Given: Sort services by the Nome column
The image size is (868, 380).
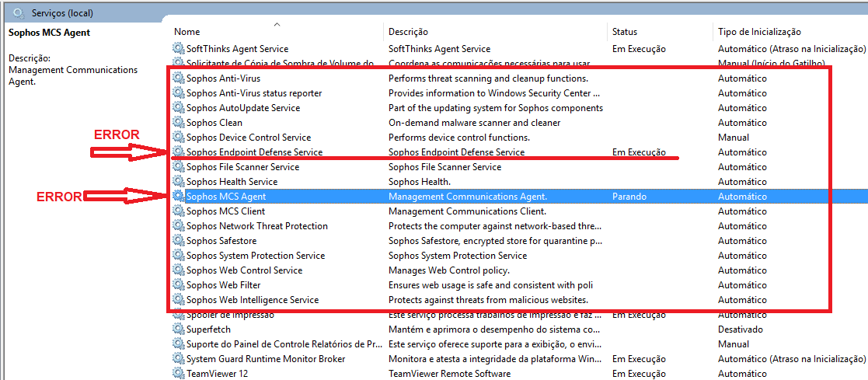Looking at the screenshot, I should (x=187, y=32).
